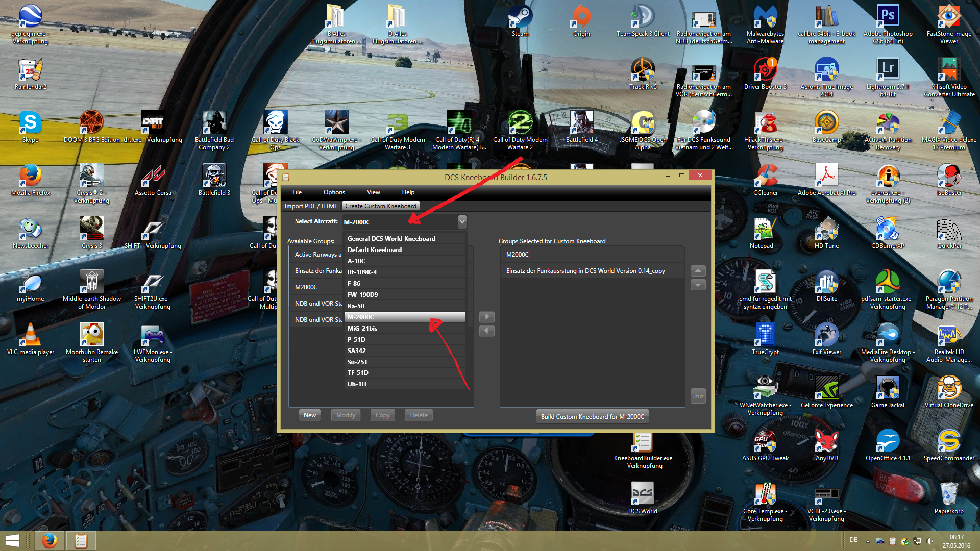Select A-10C in aircraft list
Viewport: 980px width, 551px height.
[405, 261]
